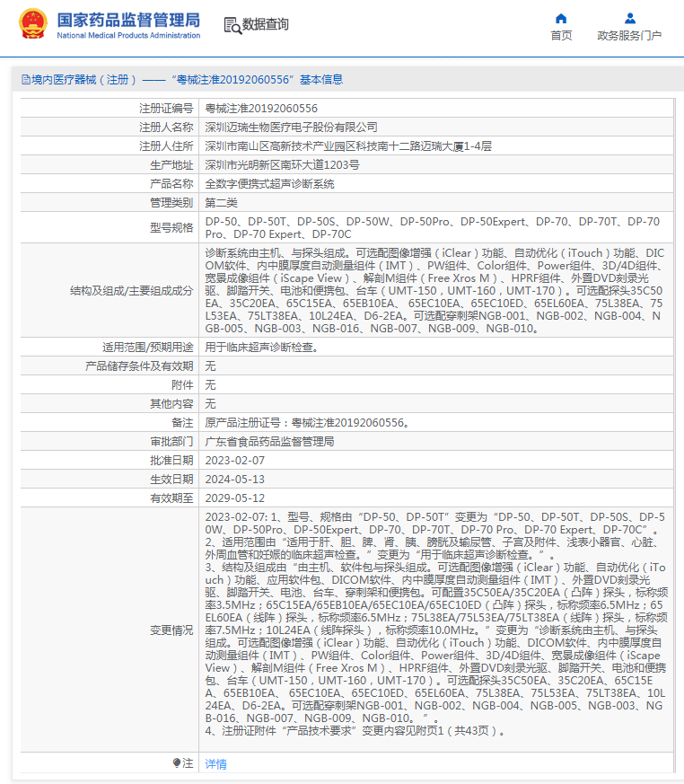684x784 pixels.
Task: Click the 数据查询 label
Action: 266,24
